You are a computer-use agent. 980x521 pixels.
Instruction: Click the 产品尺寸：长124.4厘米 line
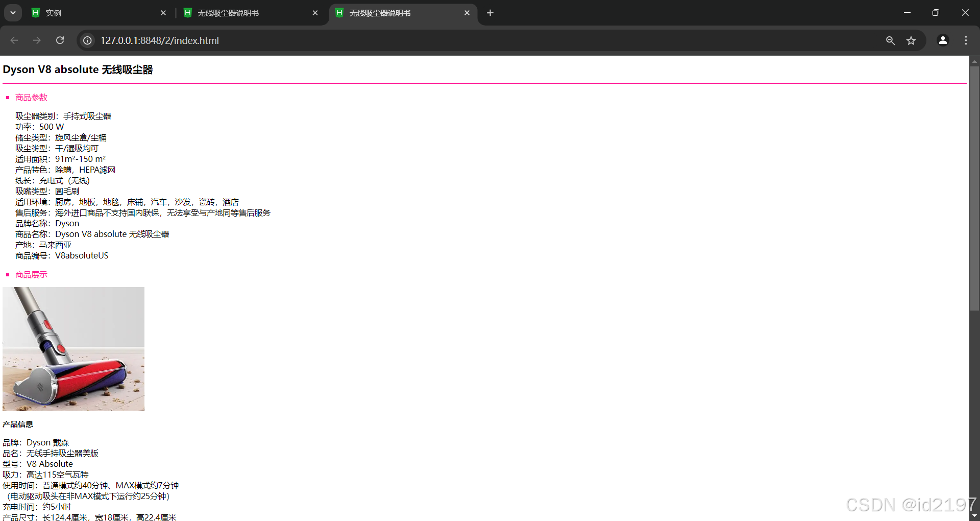(89, 517)
